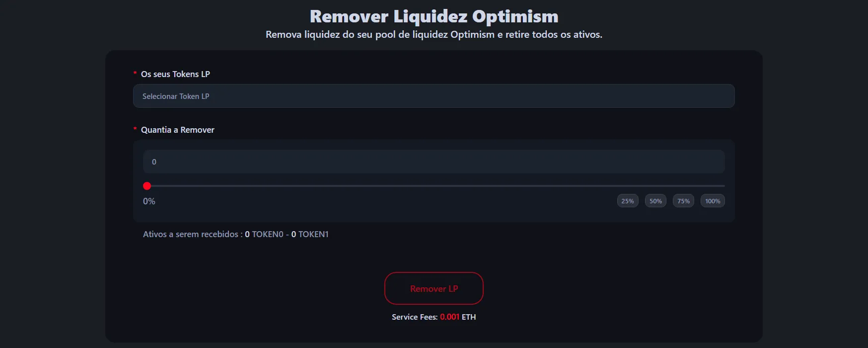Open the Selecionar Token LP dropdown
The image size is (868, 348).
point(434,96)
